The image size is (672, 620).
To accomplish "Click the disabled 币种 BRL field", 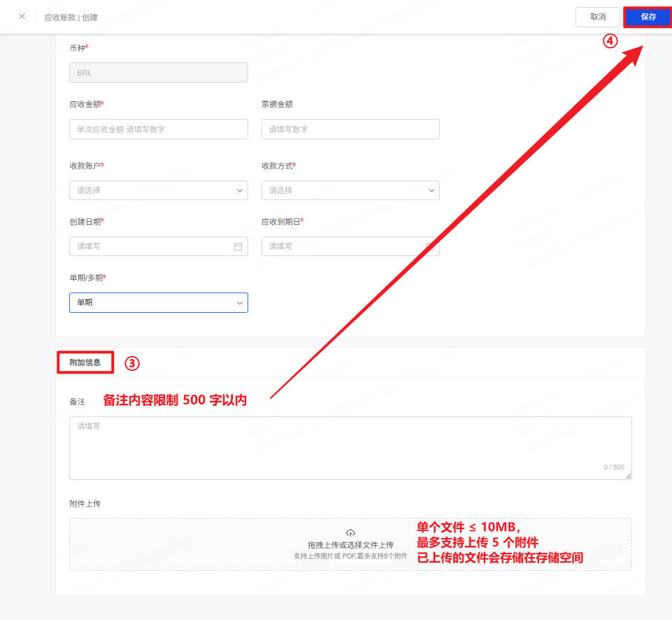I will click(159, 73).
